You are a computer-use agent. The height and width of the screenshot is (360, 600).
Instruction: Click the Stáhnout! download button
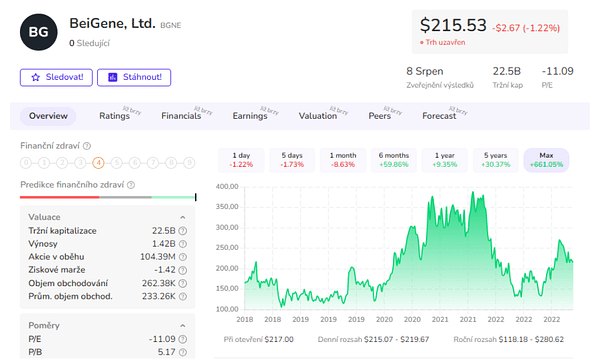point(134,77)
